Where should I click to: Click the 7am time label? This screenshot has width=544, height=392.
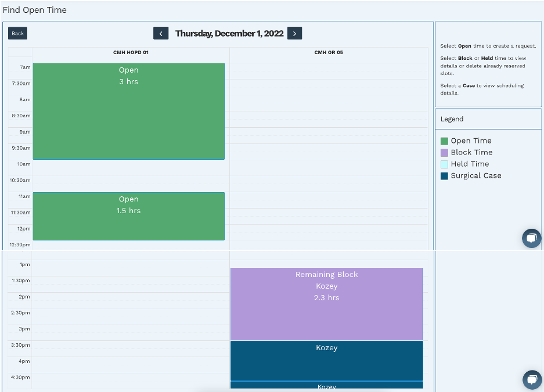pos(25,67)
